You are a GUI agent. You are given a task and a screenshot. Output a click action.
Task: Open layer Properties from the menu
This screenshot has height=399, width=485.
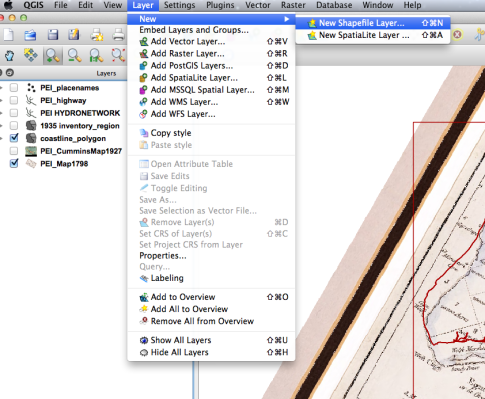[x=163, y=256]
